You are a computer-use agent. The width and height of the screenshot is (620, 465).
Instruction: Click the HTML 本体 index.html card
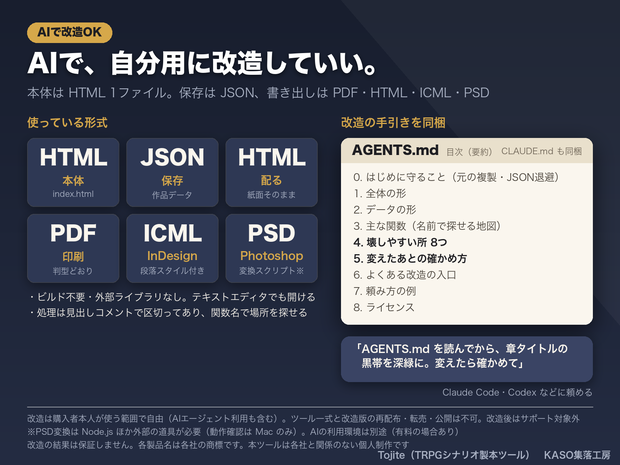click(73, 172)
